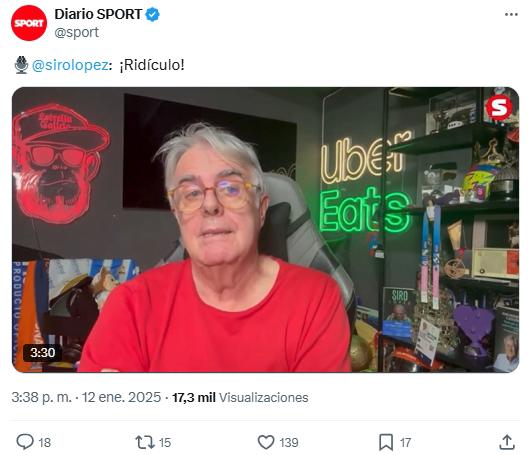Share the post with the upload icon

pyautogui.click(x=507, y=442)
